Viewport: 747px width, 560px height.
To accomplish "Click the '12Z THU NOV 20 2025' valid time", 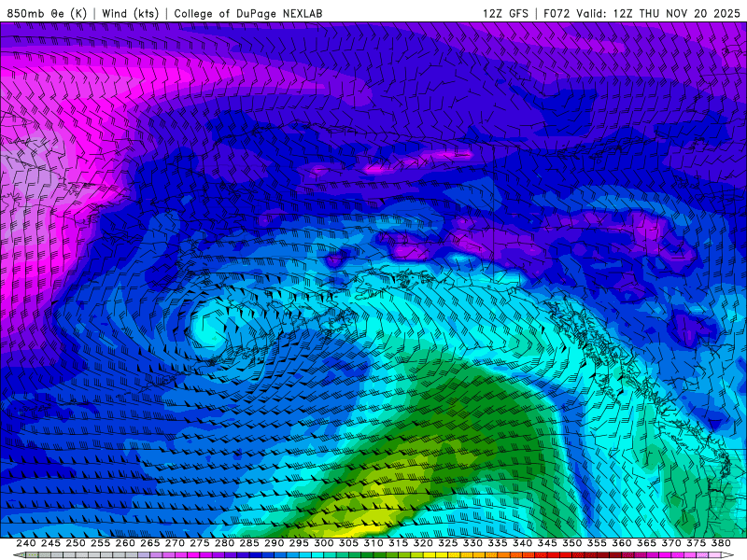I will click(676, 13).
